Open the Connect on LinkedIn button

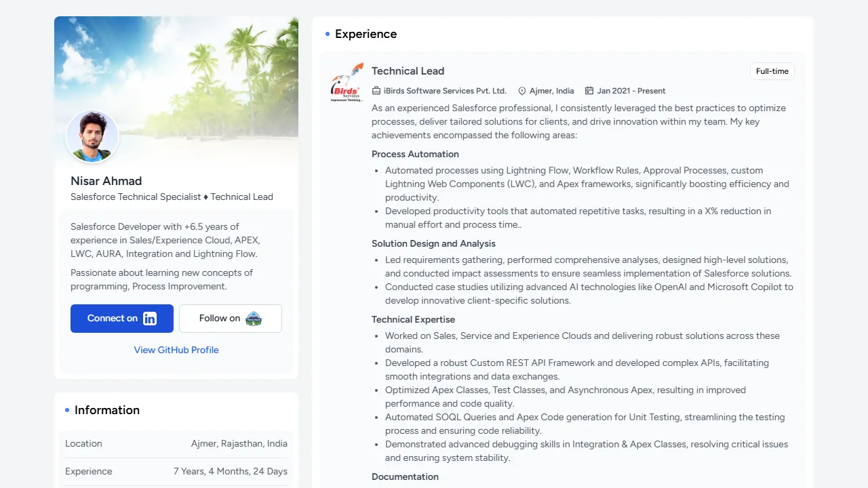pos(122,318)
